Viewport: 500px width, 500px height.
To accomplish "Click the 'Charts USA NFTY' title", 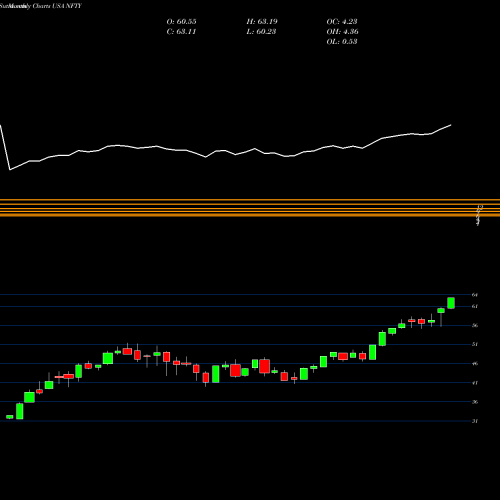I will click(x=57, y=6).
